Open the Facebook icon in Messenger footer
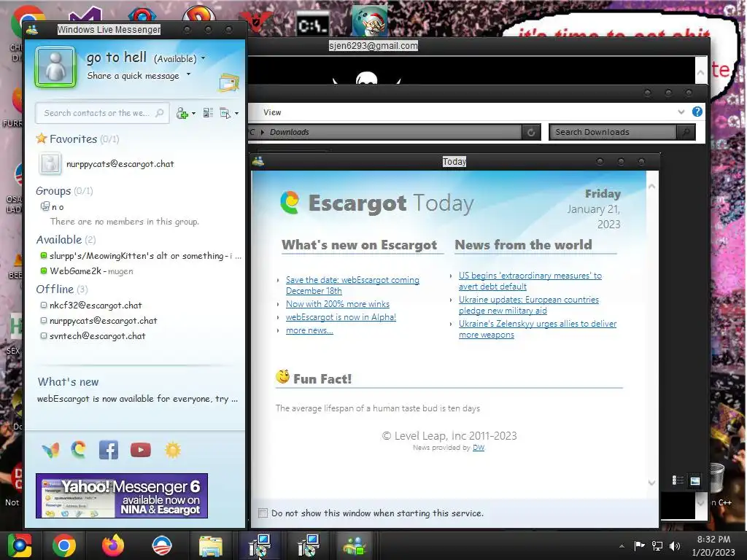This screenshot has width=747, height=560. click(x=109, y=449)
